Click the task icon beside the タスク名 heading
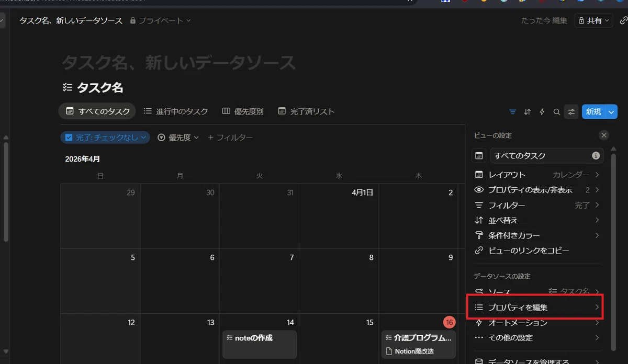The image size is (628, 364). click(66, 87)
